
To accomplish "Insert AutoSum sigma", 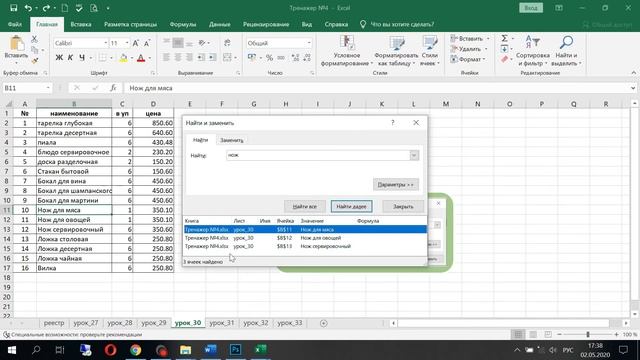I will pyautogui.click(x=504, y=38).
